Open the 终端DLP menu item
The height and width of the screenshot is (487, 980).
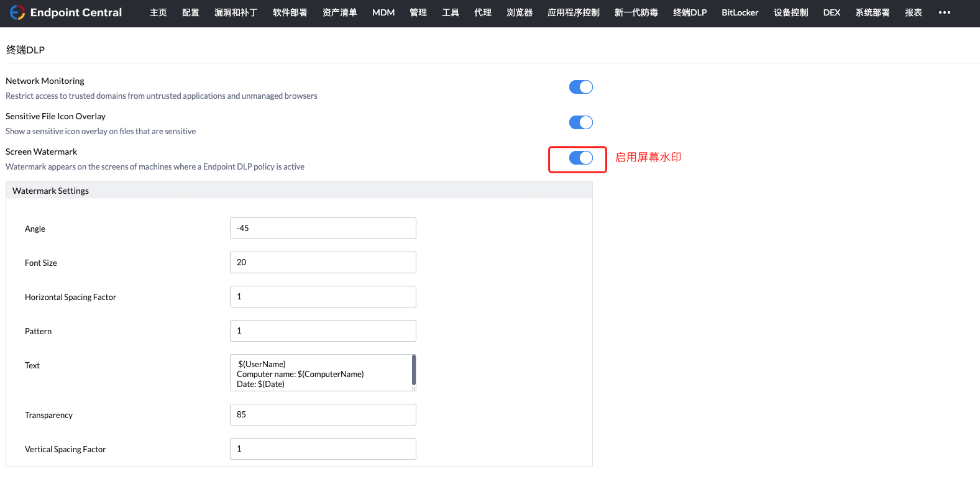coord(689,12)
